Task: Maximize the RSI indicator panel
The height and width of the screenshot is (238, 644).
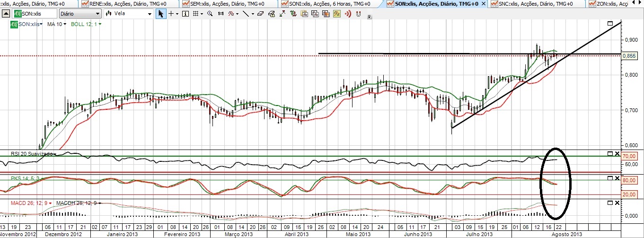Action: tap(609, 154)
